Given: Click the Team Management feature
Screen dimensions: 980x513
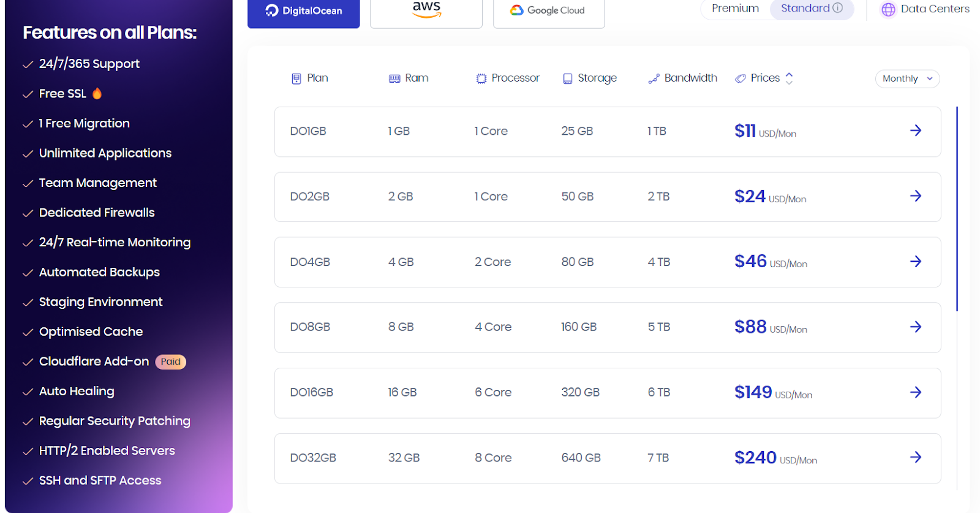Looking at the screenshot, I should (98, 183).
